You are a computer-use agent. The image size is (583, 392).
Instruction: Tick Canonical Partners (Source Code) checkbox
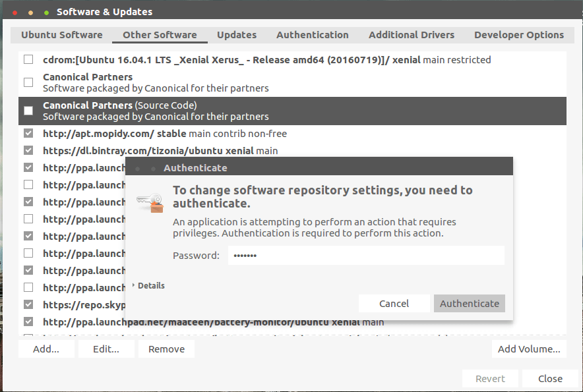(28, 111)
